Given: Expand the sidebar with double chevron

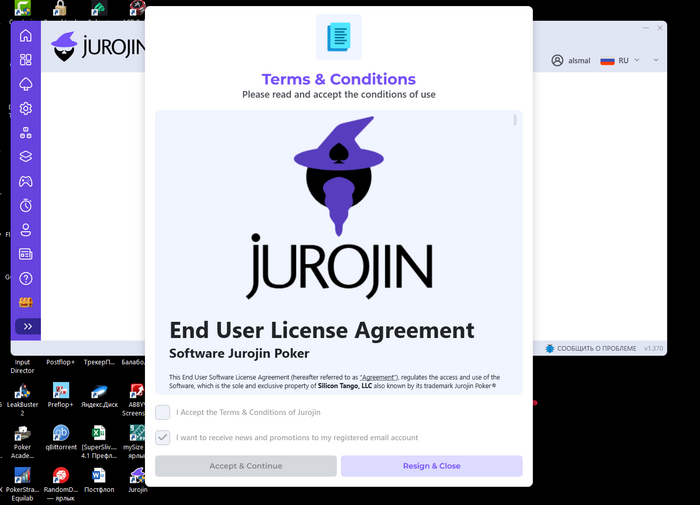Looking at the screenshot, I should [28, 326].
